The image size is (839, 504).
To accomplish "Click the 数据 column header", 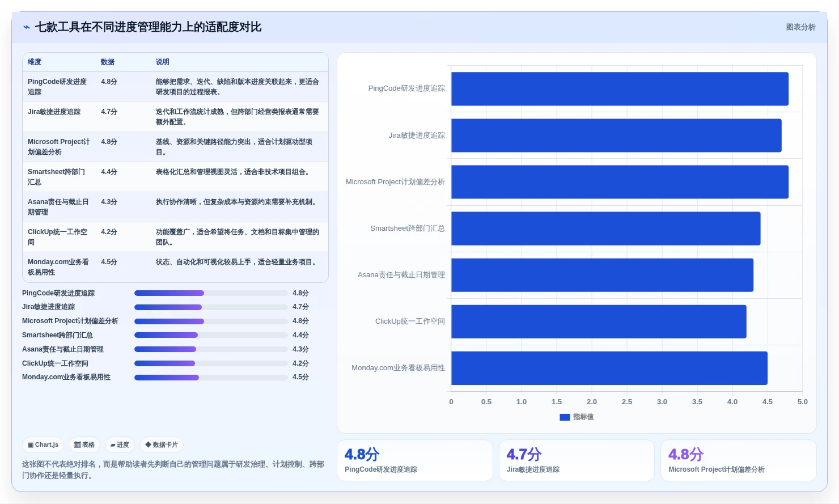I will (x=108, y=62).
